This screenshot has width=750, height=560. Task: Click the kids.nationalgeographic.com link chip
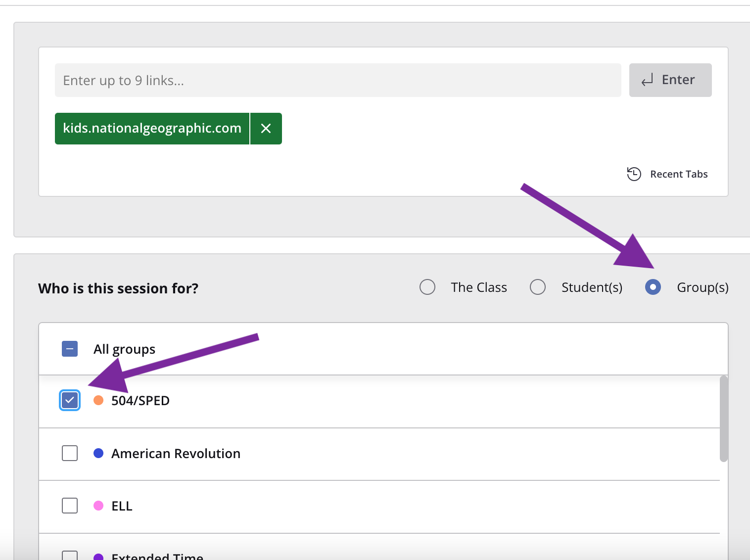151,128
